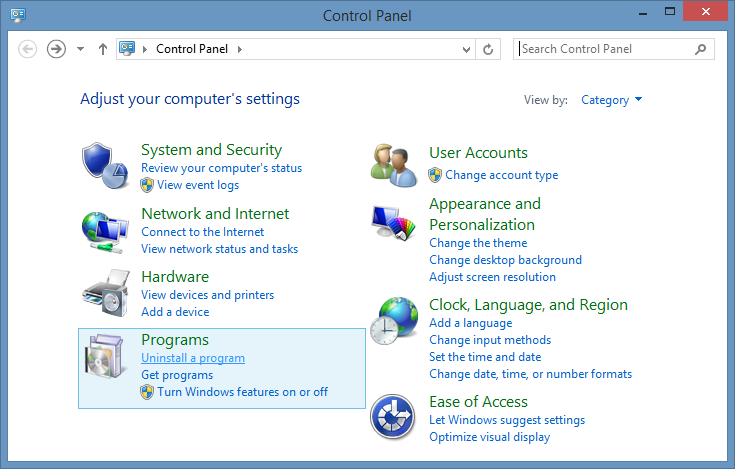The width and height of the screenshot is (735, 469).
Task: Expand the chevron after Control Panel breadcrumb
Action: [240, 49]
